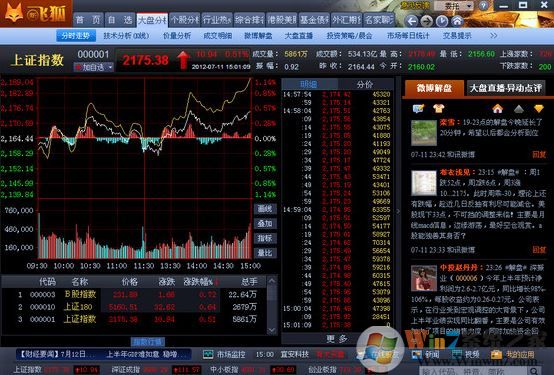This screenshot has width=554, height=375.
Task: Click the search magnifier icon at bottom right
Action: point(535,371)
